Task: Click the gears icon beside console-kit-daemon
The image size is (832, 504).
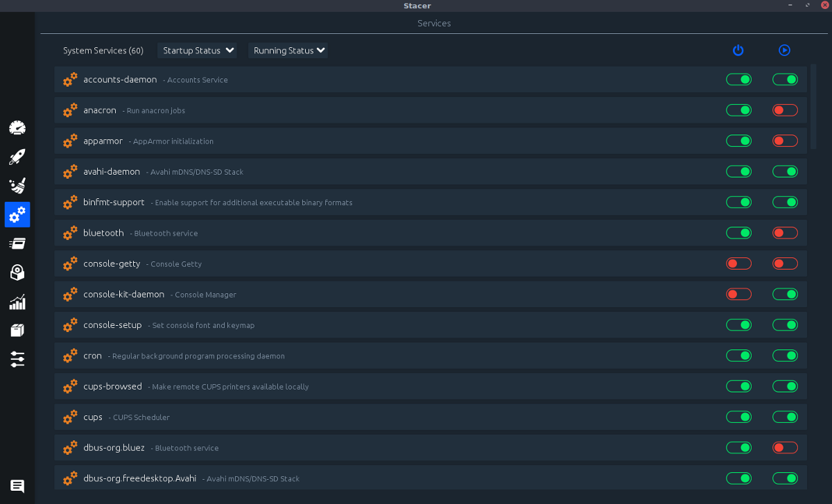Action: [x=70, y=294]
